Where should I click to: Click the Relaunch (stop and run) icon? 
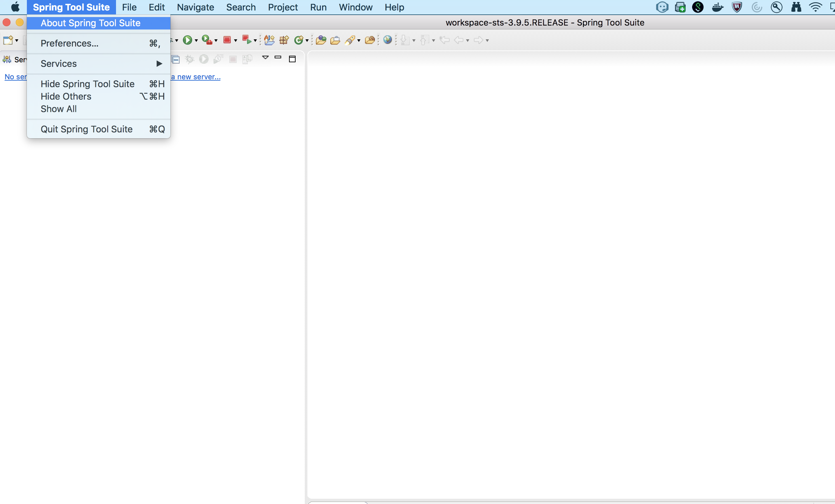(246, 40)
